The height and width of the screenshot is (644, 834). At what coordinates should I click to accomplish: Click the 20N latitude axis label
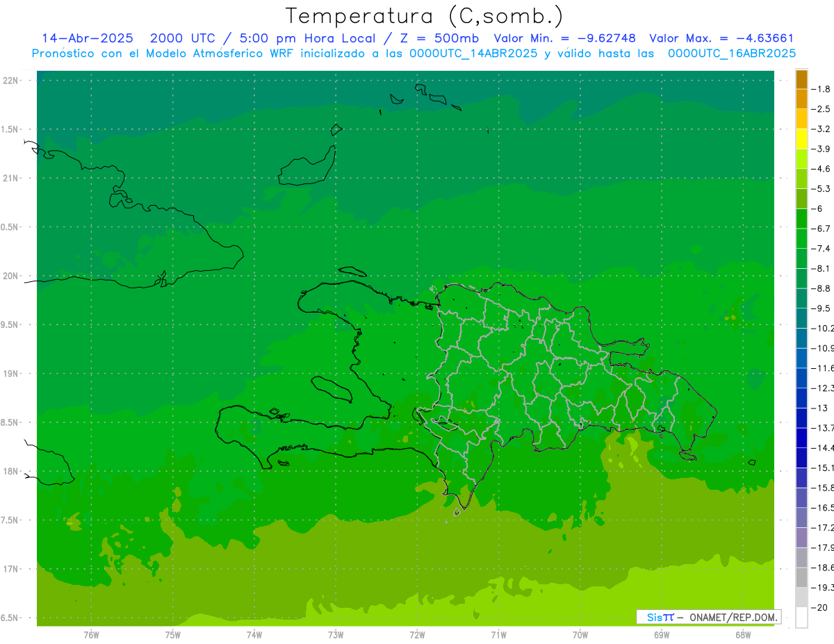click(x=12, y=276)
